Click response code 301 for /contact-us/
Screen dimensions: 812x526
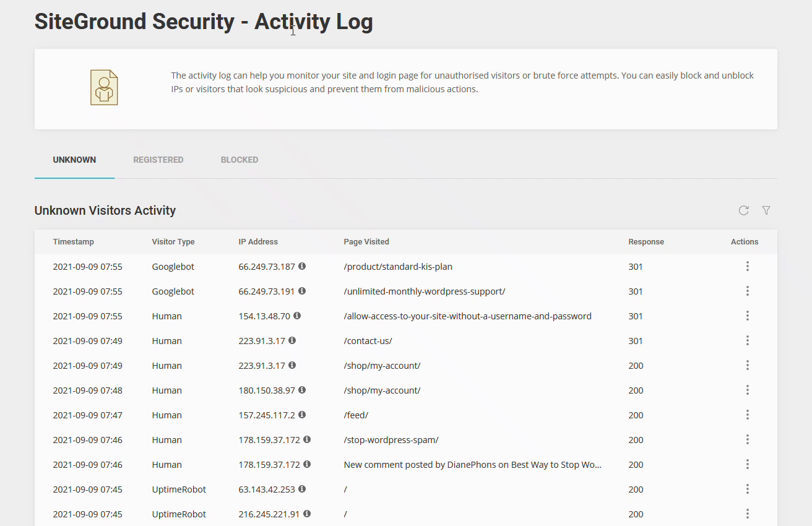pos(636,341)
